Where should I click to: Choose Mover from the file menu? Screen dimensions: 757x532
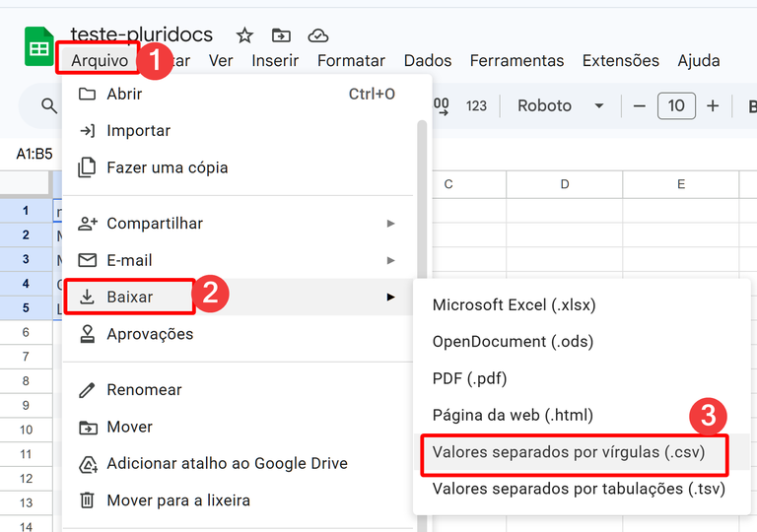(x=239, y=427)
